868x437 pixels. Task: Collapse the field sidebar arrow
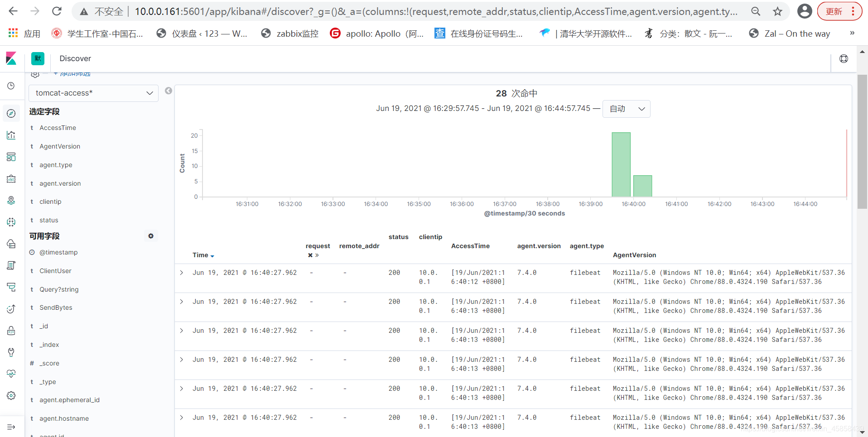click(x=169, y=91)
